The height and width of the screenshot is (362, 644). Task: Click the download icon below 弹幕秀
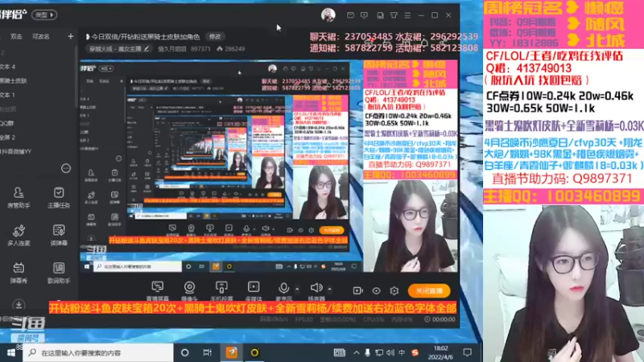tap(19, 305)
